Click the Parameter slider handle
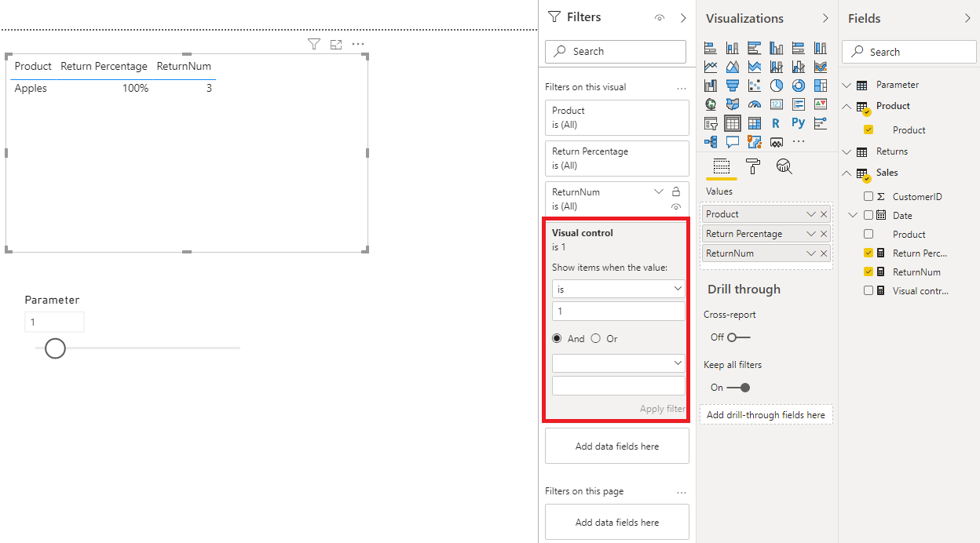This screenshot has height=543, width=980. 55,348
